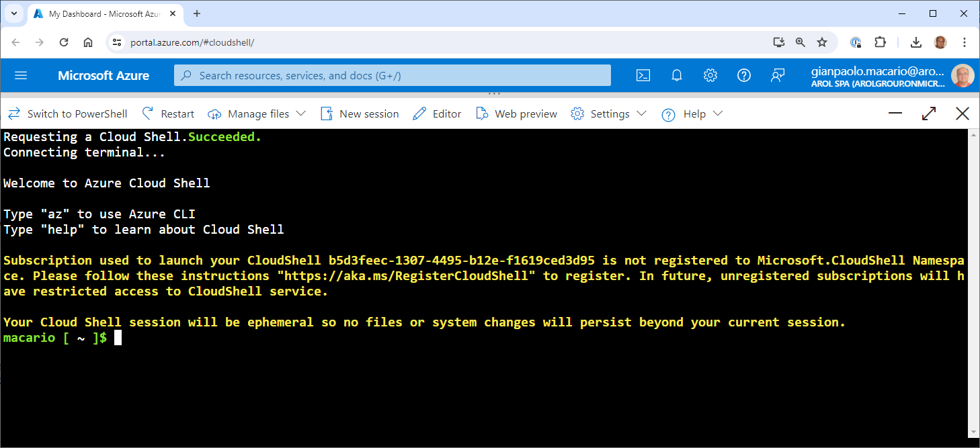The height and width of the screenshot is (448, 980).
Task: Go to Microsoft Azure home link
Action: (104, 75)
